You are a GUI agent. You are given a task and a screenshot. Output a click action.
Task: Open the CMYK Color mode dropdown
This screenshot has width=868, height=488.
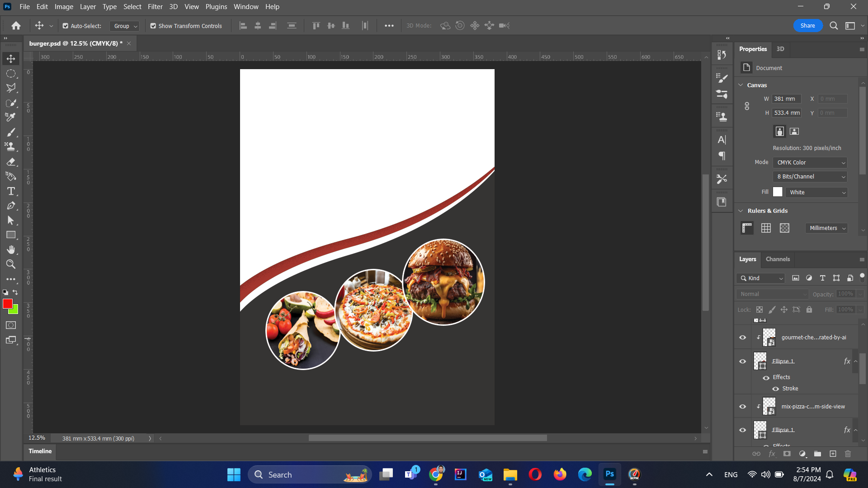[x=810, y=163]
